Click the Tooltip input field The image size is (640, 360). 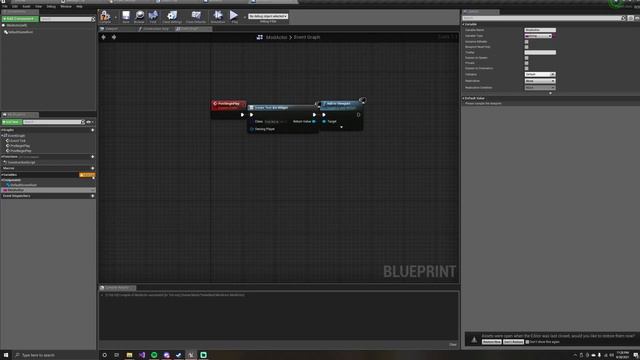540,53
